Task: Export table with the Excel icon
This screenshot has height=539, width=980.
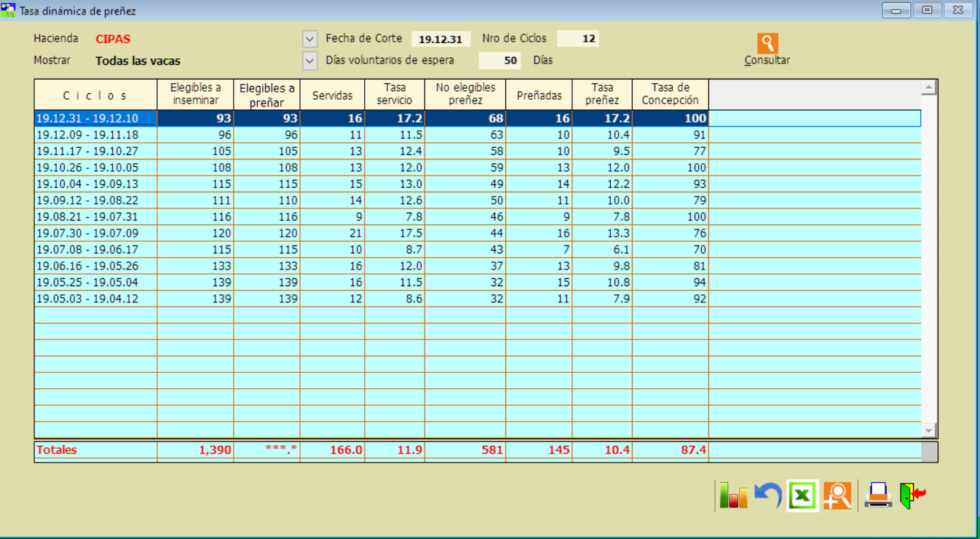Action: [802, 496]
